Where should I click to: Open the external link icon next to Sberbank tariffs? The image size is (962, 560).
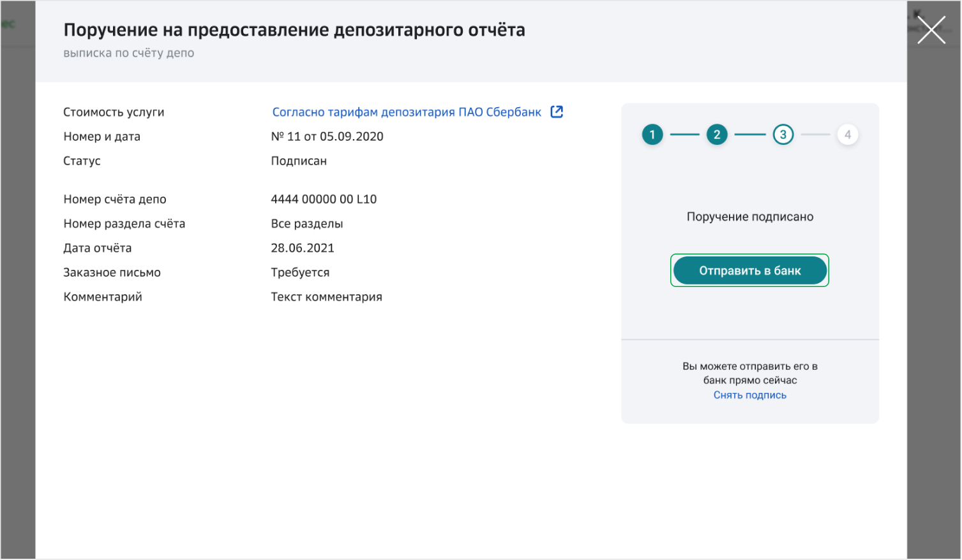557,112
